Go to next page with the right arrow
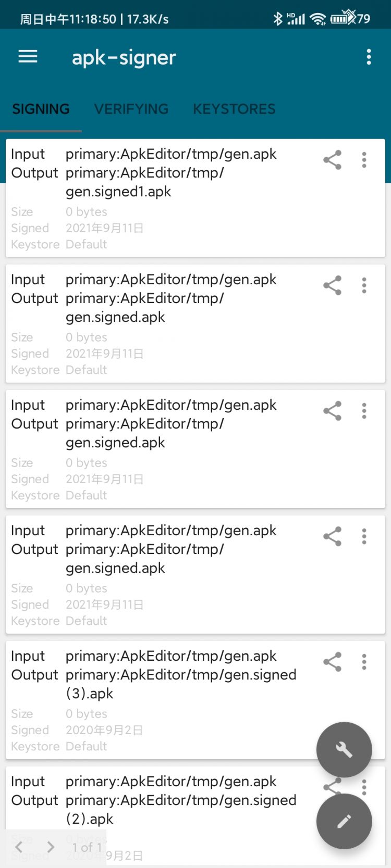 pyautogui.click(x=50, y=847)
